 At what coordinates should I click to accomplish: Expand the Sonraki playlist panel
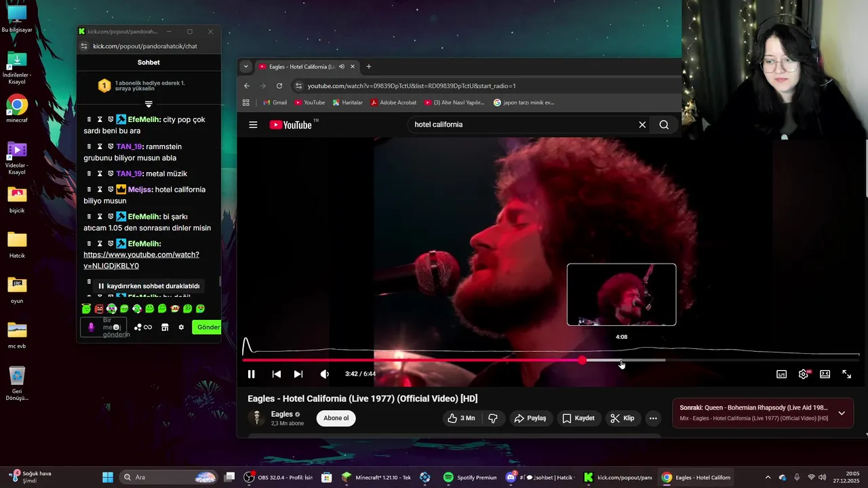point(842,413)
